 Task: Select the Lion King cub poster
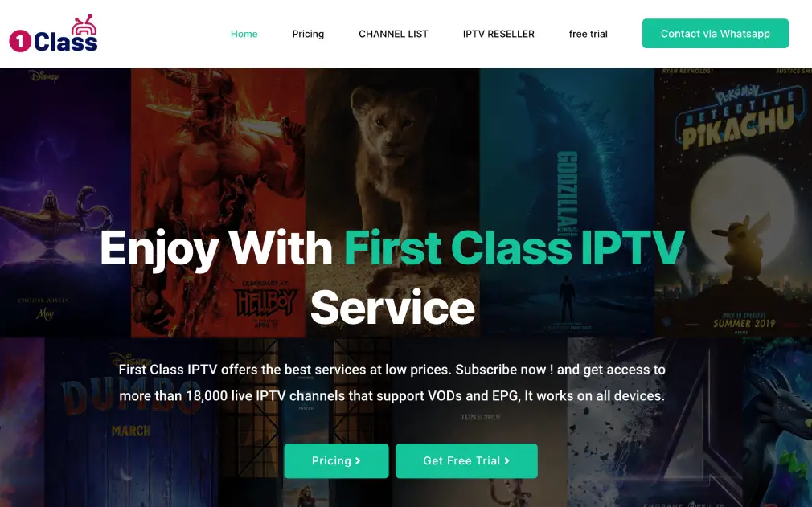coord(392,202)
